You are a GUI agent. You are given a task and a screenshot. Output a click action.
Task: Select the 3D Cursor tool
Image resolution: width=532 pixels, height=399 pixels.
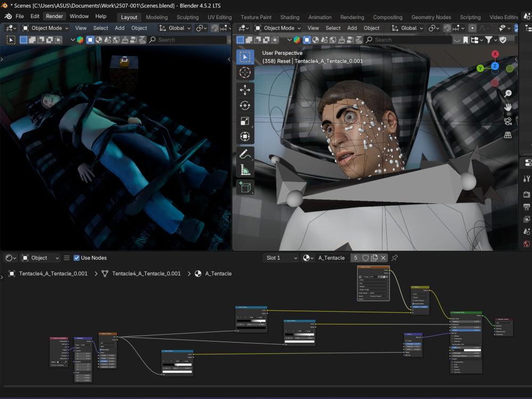[245, 72]
